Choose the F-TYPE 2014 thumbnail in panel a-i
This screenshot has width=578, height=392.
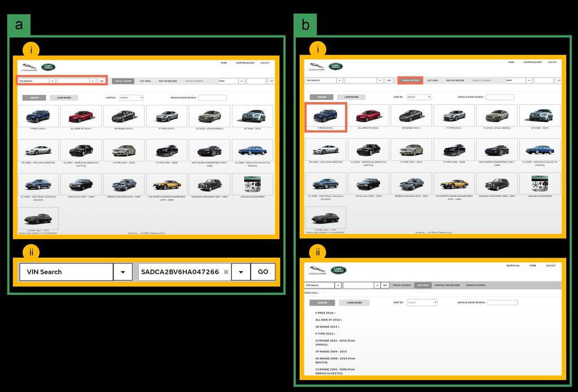(167, 116)
